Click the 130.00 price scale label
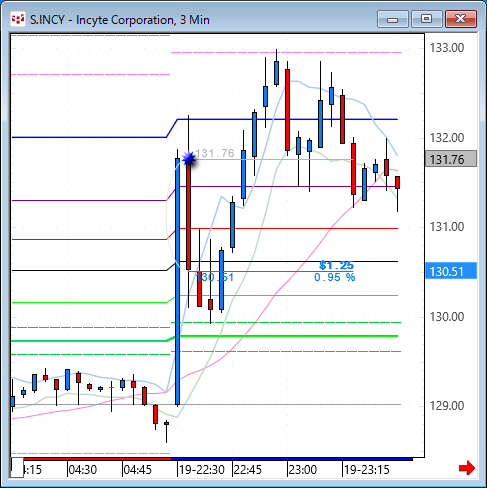 (x=447, y=317)
